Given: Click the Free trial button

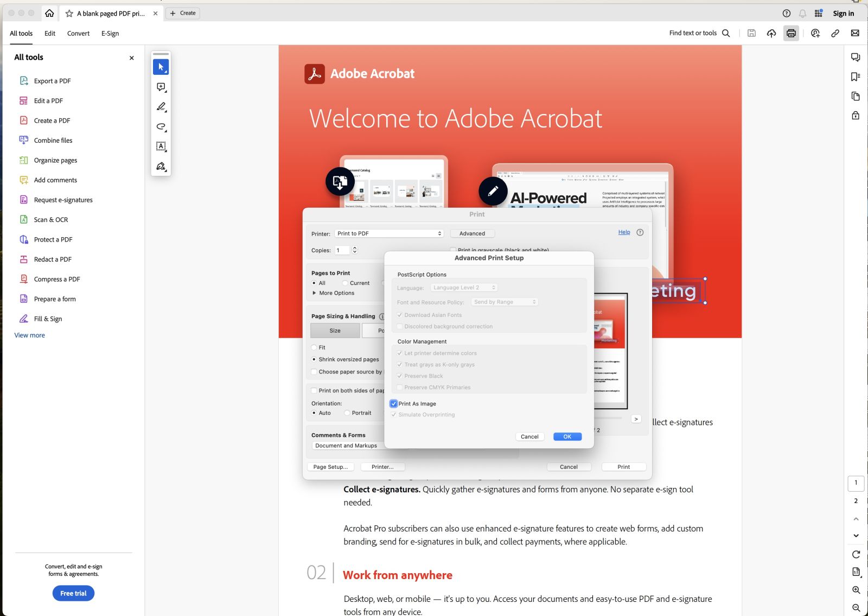Looking at the screenshot, I should coord(73,593).
